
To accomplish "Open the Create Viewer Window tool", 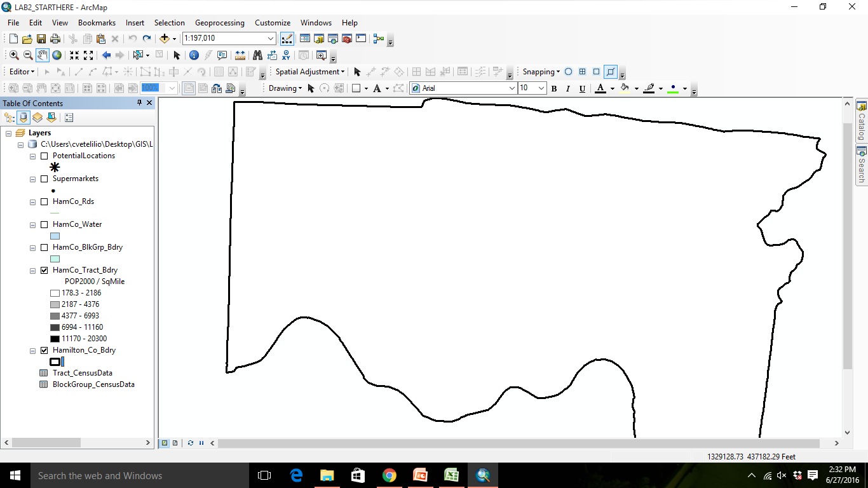I will [x=321, y=55].
